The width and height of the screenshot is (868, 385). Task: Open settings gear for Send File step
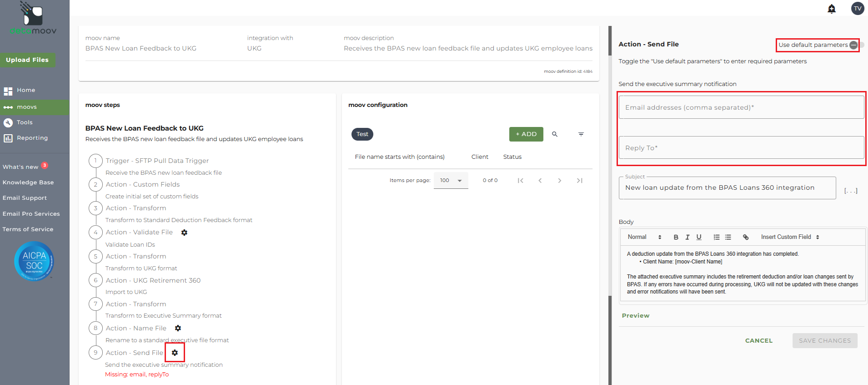point(175,353)
